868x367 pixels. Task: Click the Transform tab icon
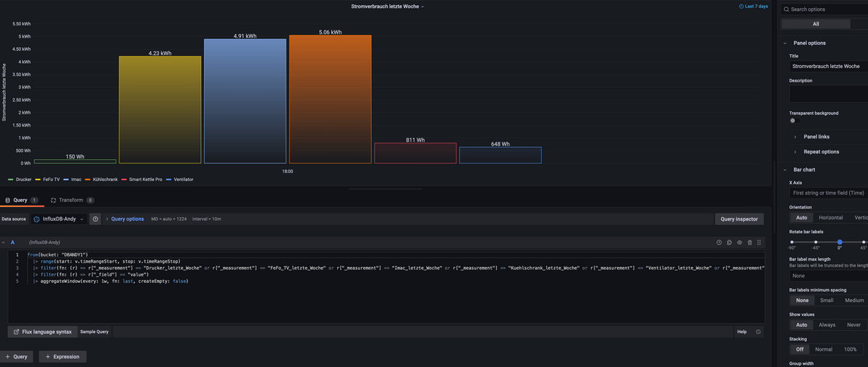pos(54,200)
